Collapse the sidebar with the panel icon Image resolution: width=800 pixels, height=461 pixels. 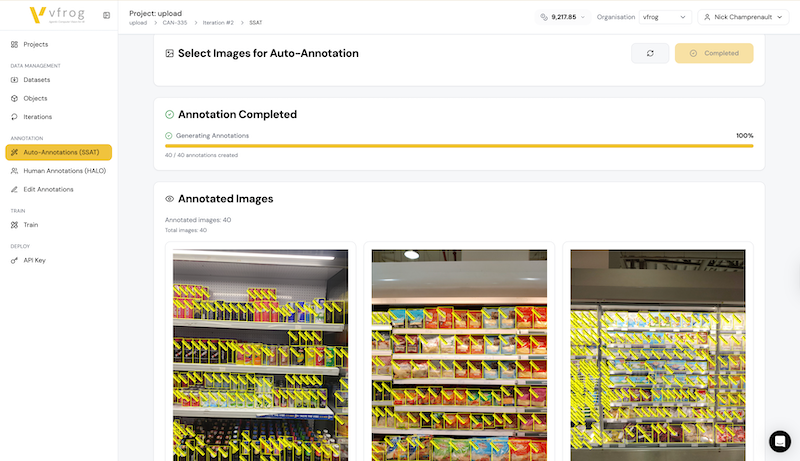click(x=106, y=15)
